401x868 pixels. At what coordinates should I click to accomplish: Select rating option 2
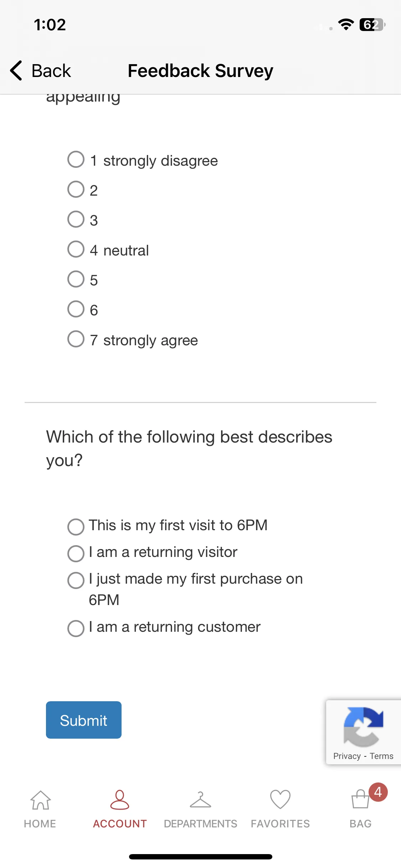pyautogui.click(x=76, y=189)
